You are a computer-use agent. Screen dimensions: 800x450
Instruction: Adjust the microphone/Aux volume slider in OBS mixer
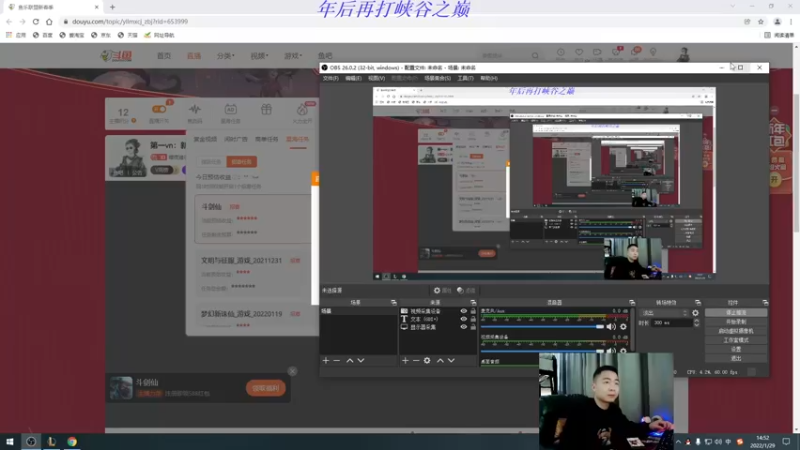click(542, 327)
